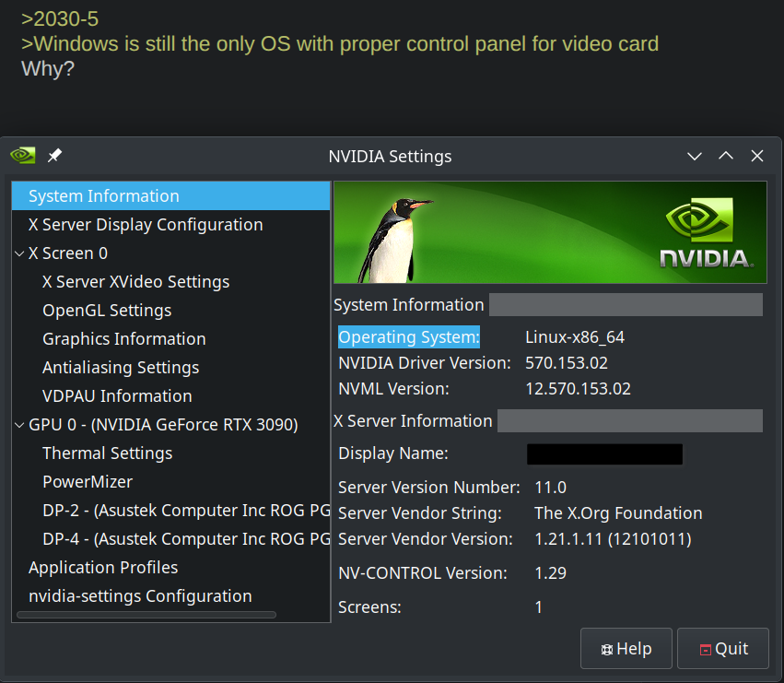This screenshot has width=784, height=683.
Task: Open X Server XVideo Settings
Action: (x=136, y=282)
